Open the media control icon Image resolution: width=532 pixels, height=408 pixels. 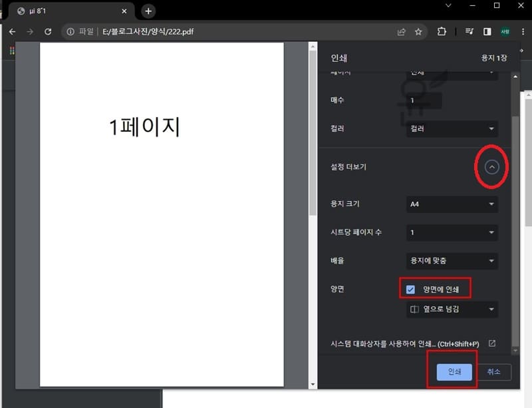[x=469, y=31]
